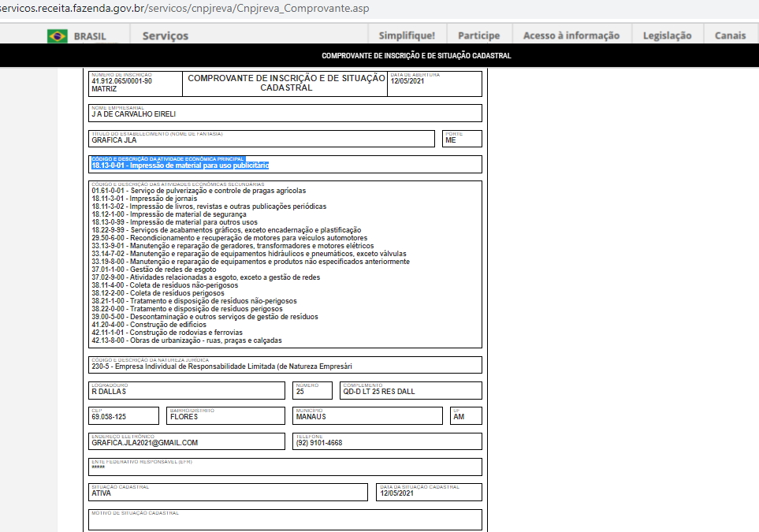Open the BRASIL portal link

tap(90, 35)
